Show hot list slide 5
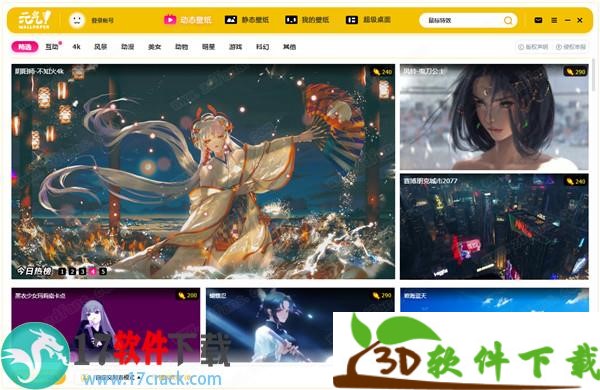This screenshot has height=390, width=600. 103,271
